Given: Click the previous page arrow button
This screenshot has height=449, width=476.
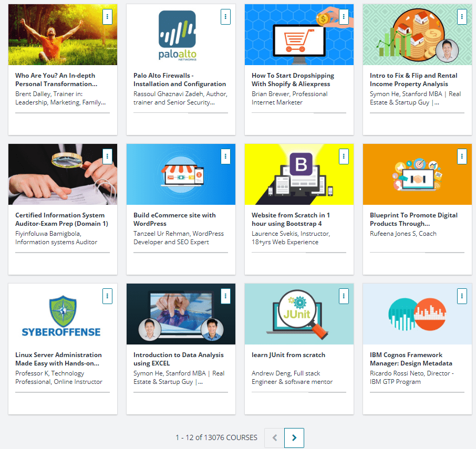Looking at the screenshot, I should [x=274, y=438].
